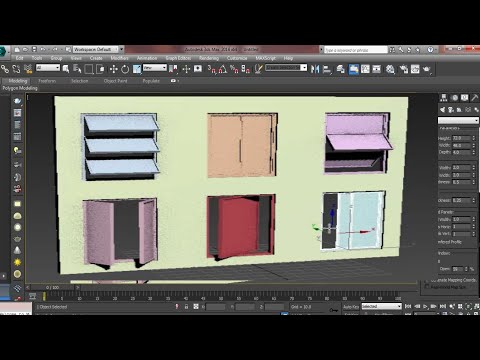Open the named selection sets dropdown
This screenshot has height=360, width=480.
pos(286,68)
